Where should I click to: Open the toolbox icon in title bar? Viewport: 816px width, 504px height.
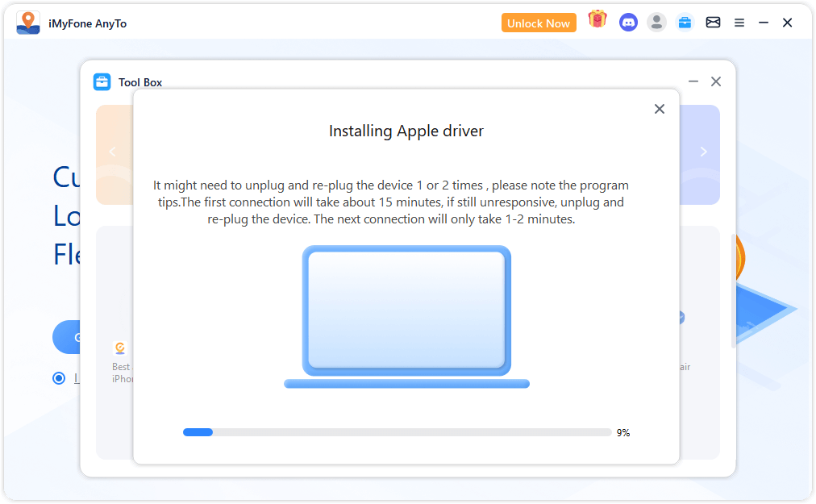685,23
